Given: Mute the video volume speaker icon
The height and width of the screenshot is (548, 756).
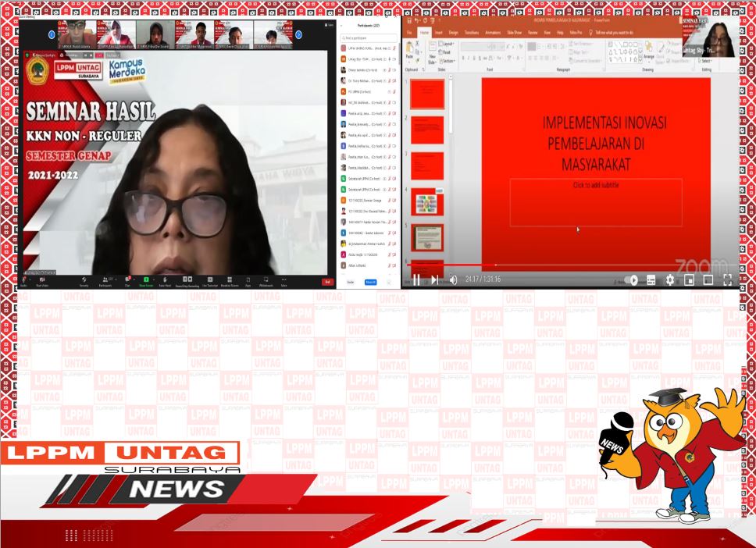Looking at the screenshot, I should point(453,280).
